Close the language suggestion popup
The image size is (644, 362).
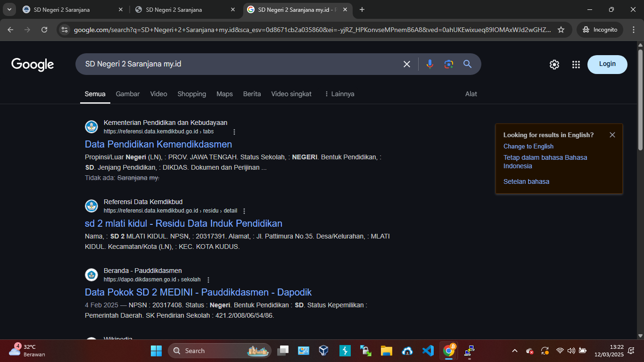click(612, 135)
